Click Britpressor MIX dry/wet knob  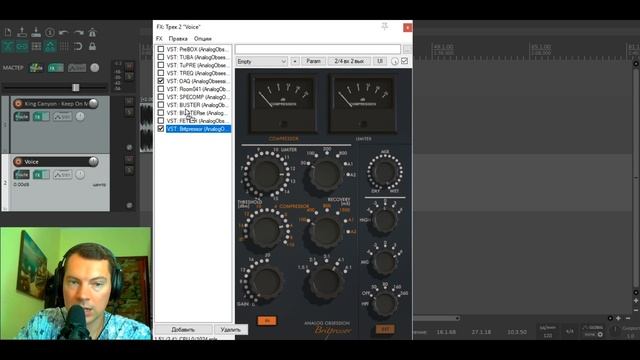pos(385,171)
